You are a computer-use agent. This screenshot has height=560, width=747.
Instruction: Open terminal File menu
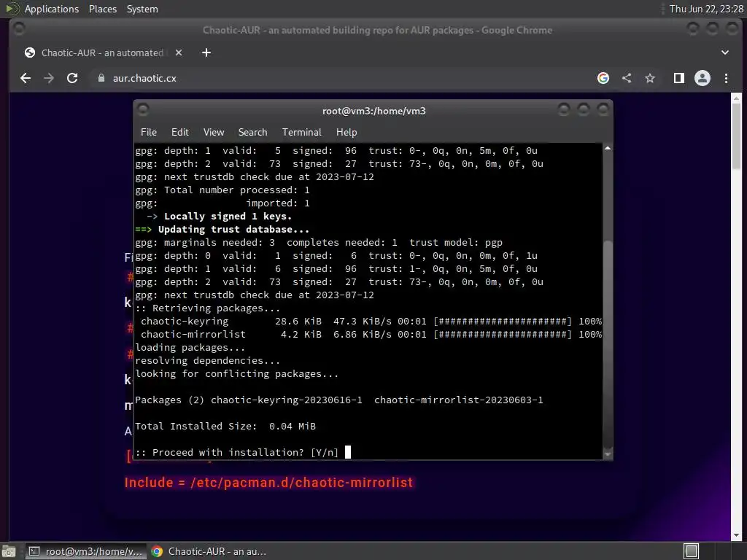149,133
